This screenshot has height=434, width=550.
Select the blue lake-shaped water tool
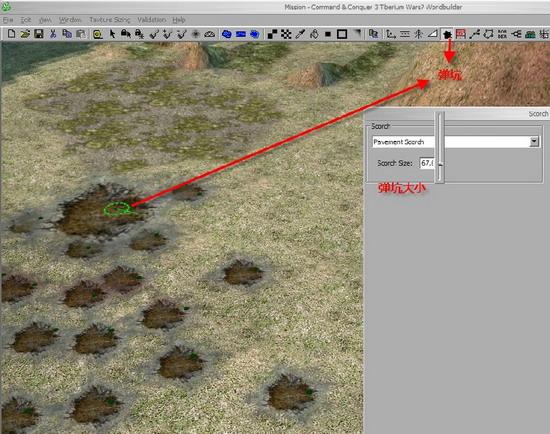[227, 34]
